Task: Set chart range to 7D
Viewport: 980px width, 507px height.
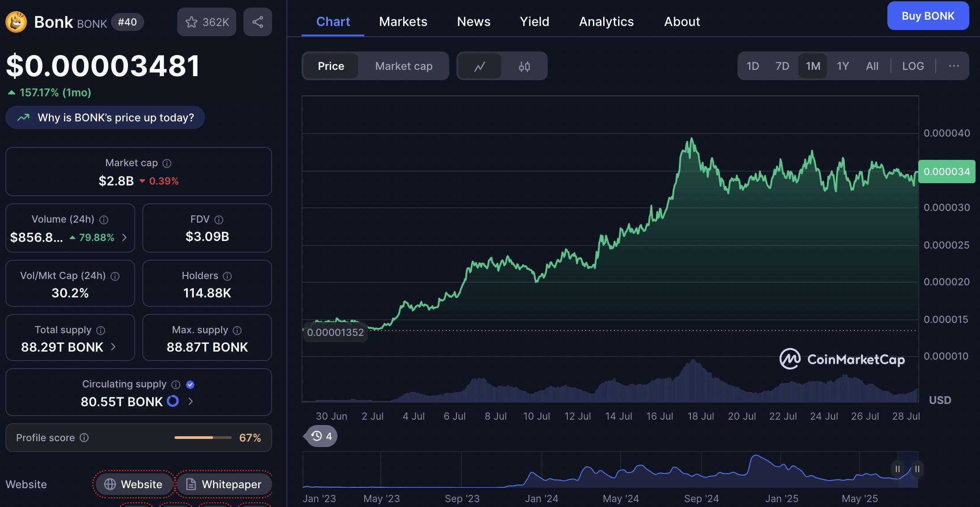Action: tap(782, 66)
